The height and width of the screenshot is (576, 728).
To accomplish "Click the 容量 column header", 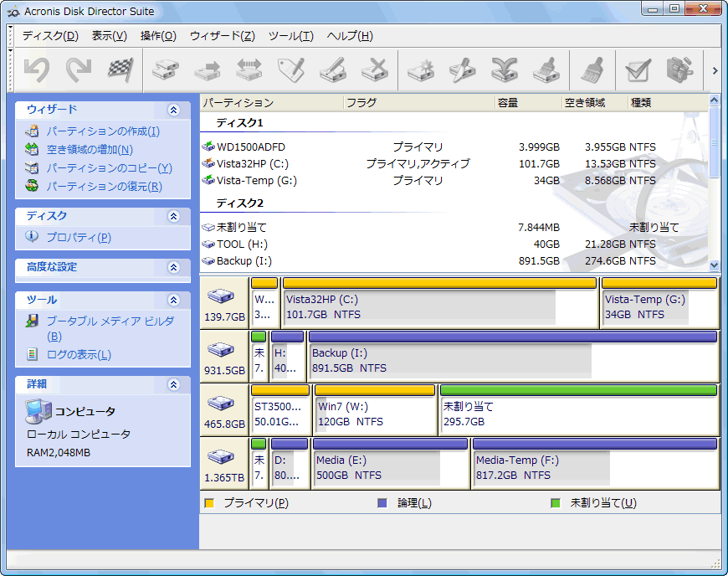I will [529, 103].
